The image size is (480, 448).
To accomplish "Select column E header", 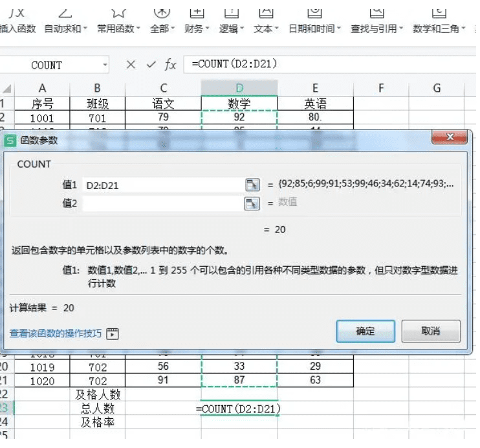I will pos(315,88).
